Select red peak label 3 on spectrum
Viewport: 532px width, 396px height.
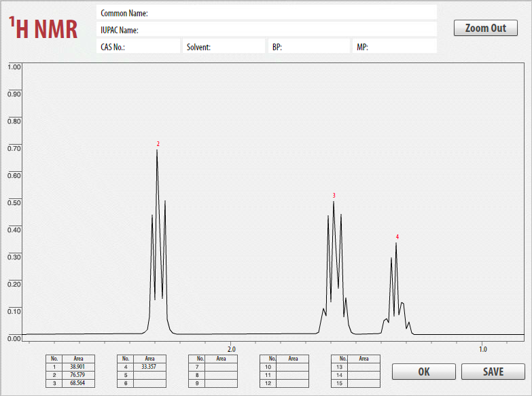334,196
